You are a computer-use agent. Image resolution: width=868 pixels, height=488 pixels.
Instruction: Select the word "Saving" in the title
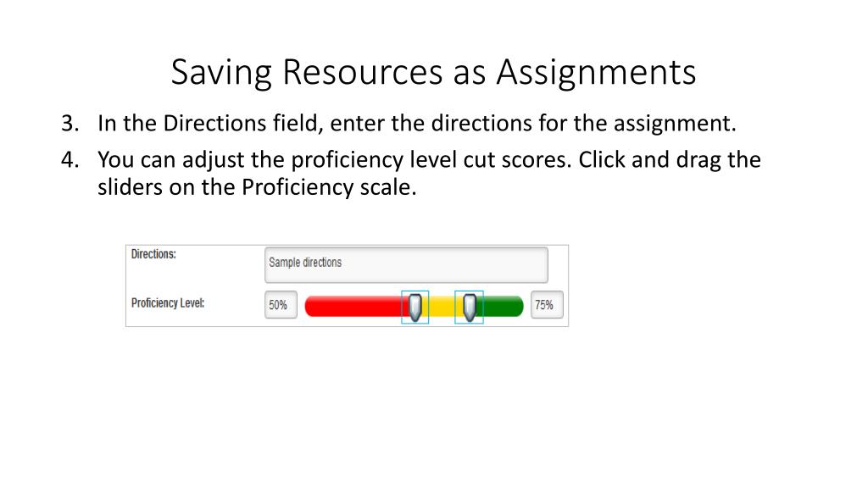[x=221, y=73]
